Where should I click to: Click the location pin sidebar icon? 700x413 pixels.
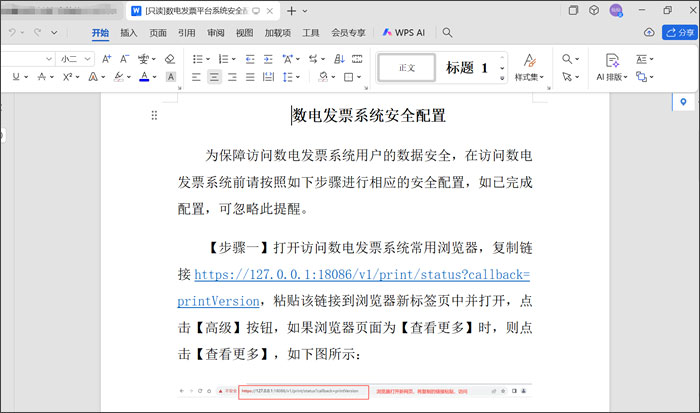pyautogui.click(x=683, y=102)
